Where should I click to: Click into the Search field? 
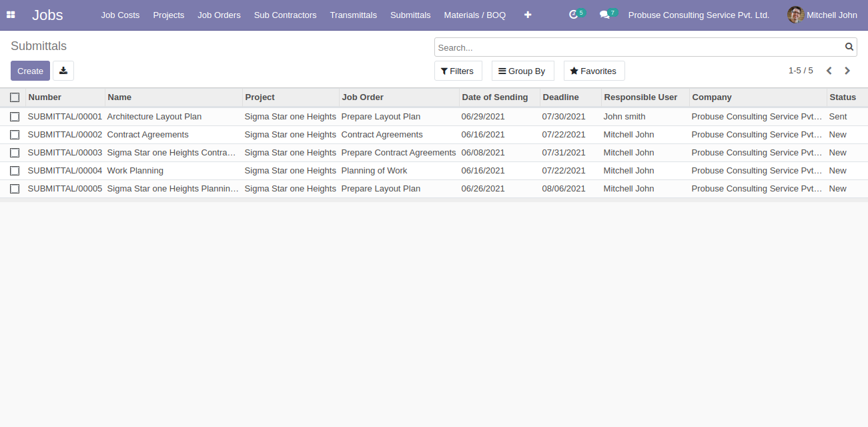pos(639,47)
